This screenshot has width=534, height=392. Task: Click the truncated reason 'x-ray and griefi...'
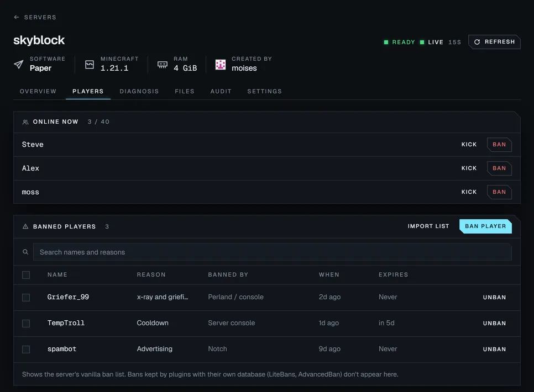(163, 297)
